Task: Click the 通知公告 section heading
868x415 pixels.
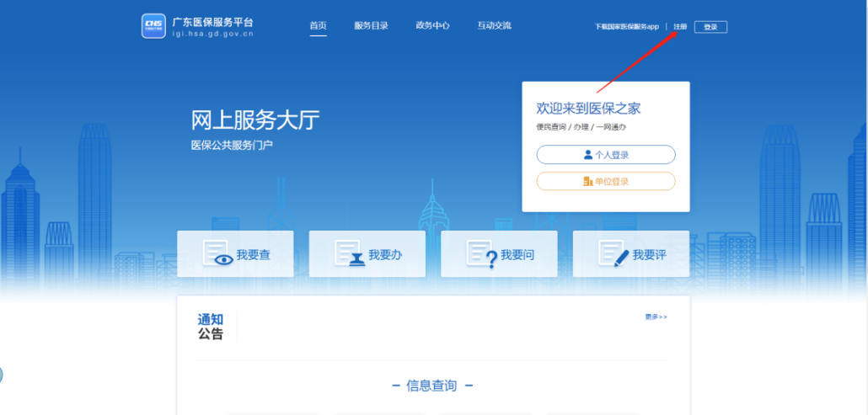Action: [x=211, y=327]
